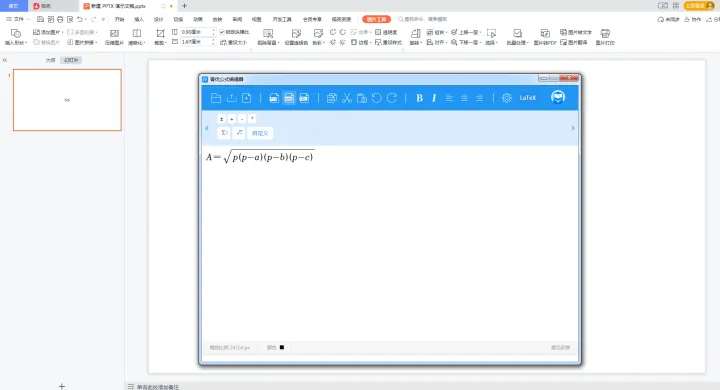This screenshot has width=720, height=390.
Task: Undo in the formula editor
Action: [x=377, y=98]
